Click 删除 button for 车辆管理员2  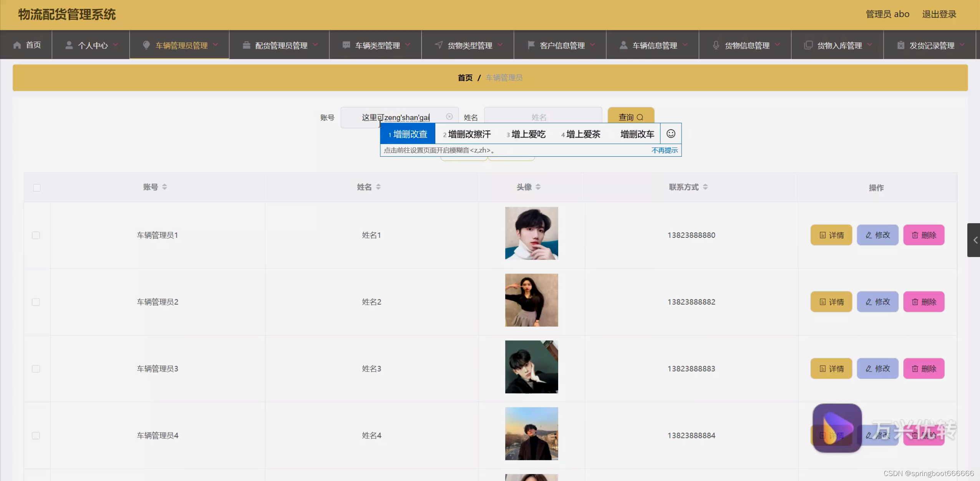924,302
